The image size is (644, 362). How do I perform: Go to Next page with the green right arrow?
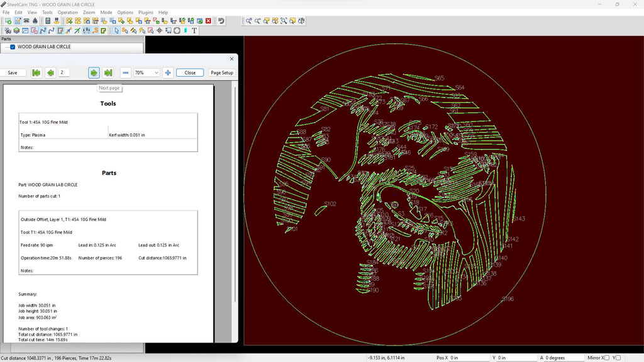click(x=94, y=73)
